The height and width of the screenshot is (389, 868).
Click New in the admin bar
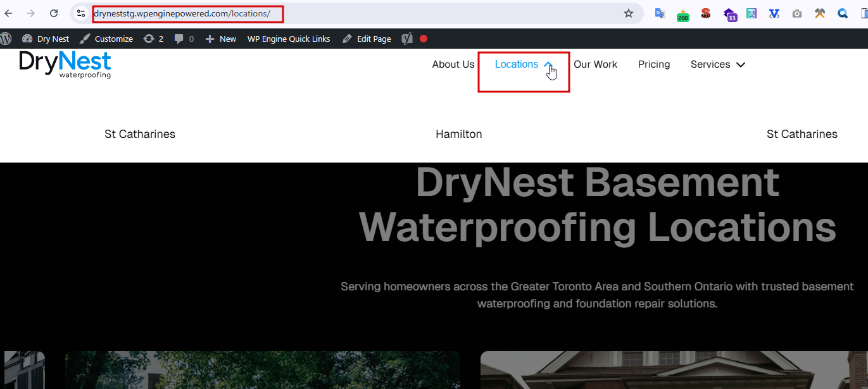pyautogui.click(x=221, y=39)
